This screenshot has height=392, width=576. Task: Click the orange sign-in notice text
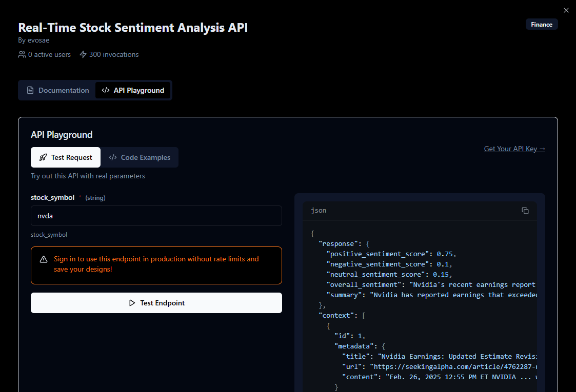[x=156, y=264]
